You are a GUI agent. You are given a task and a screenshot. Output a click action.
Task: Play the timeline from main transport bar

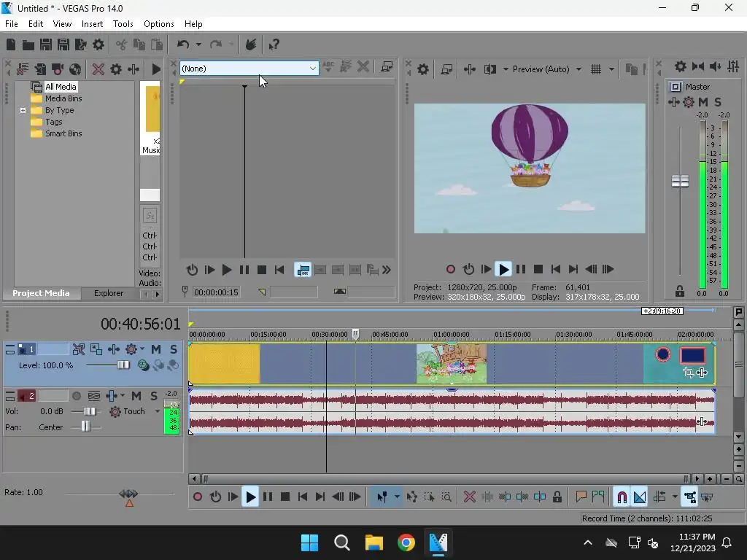click(250, 497)
